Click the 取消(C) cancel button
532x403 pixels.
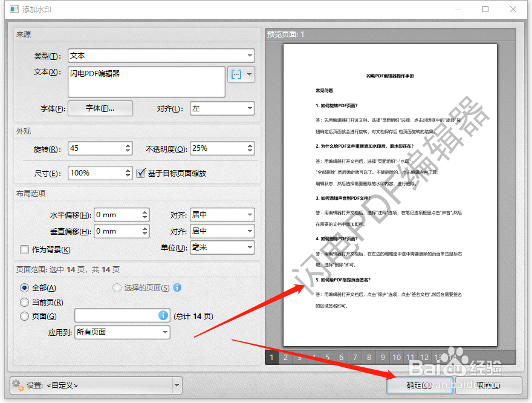pos(488,385)
